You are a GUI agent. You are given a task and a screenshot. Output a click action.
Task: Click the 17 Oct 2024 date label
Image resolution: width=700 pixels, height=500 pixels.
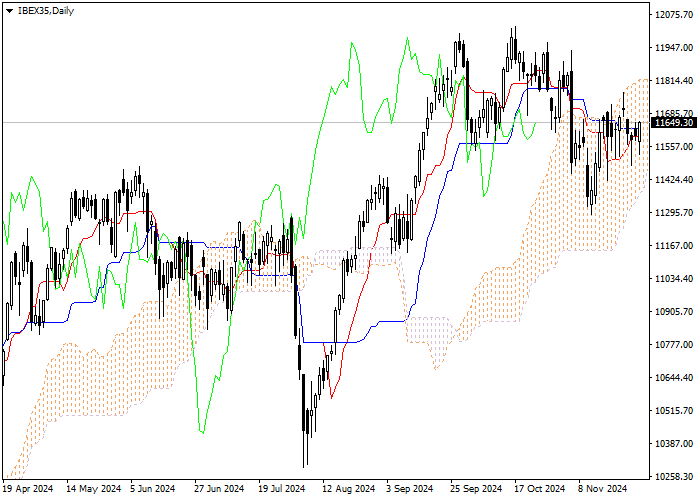(539, 489)
